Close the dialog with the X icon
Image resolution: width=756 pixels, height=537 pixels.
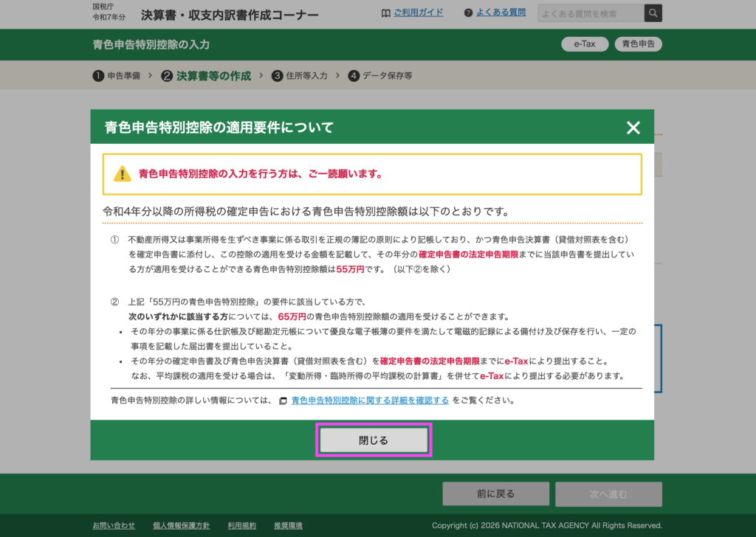pyautogui.click(x=633, y=128)
